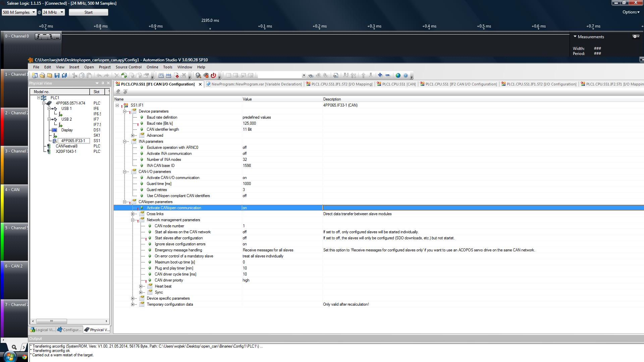Collapse the INA parameters group
Viewport: 644px width, 362px height.
[x=125, y=141]
